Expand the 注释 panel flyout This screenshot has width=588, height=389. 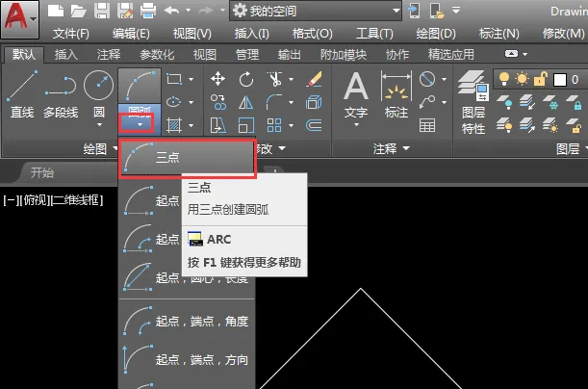click(x=392, y=148)
